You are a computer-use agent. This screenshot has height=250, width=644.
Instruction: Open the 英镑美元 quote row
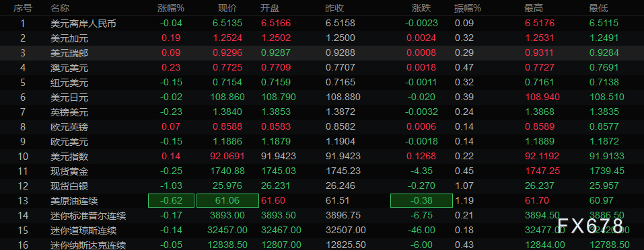pyautogui.click(x=322, y=112)
